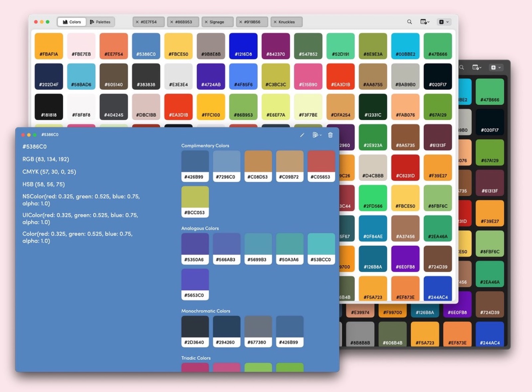
Task: Click the "HSB (58, 56, 75)" value
Action: click(44, 185)
